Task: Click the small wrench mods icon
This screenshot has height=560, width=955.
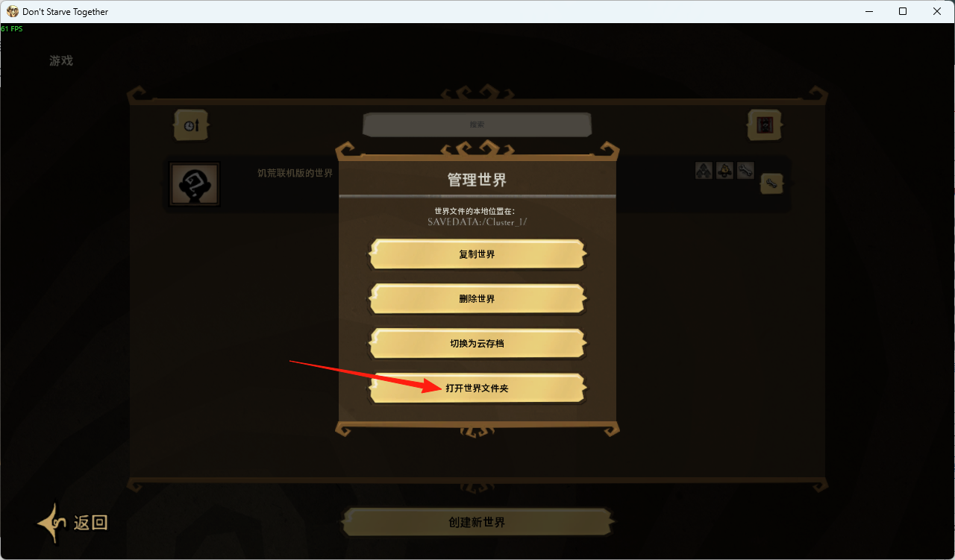Action: pos(745,171)
